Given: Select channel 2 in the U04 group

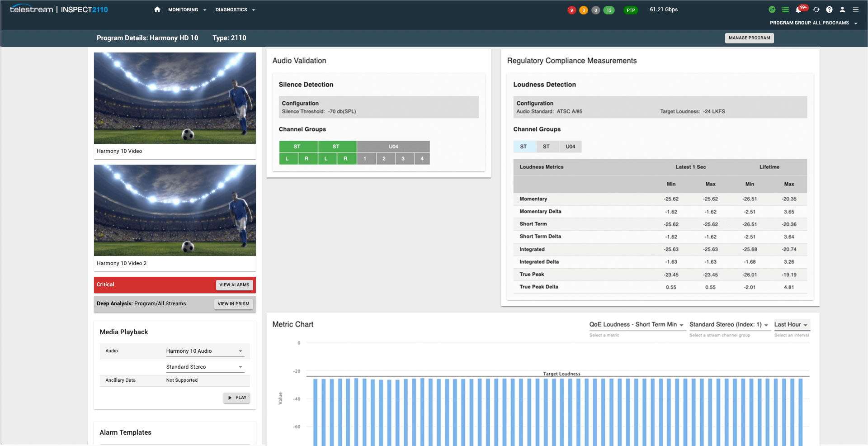Looking at the screenshot, I should [385, 159].
